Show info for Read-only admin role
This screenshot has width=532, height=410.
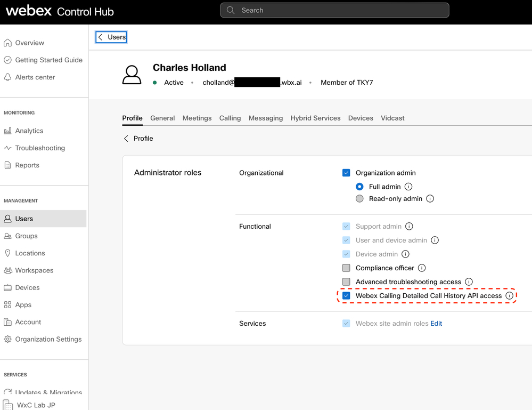430,199
